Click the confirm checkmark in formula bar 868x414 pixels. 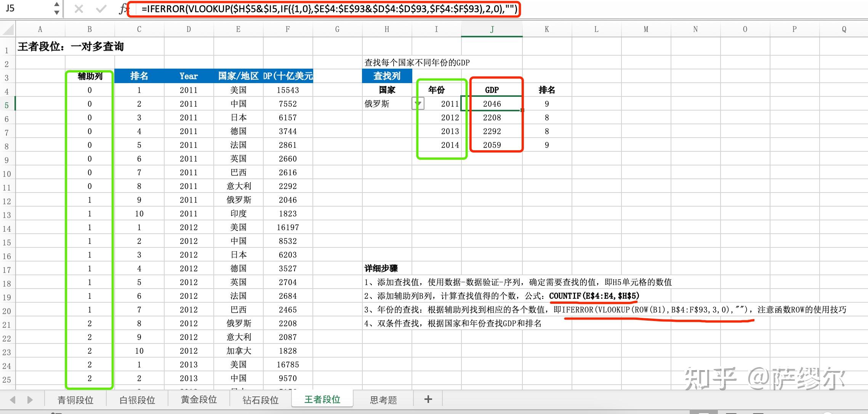tap(101, 9)
